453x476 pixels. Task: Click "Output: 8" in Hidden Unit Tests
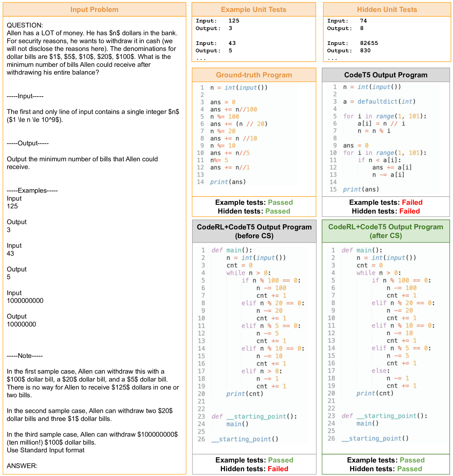click(x=345, y=28)
